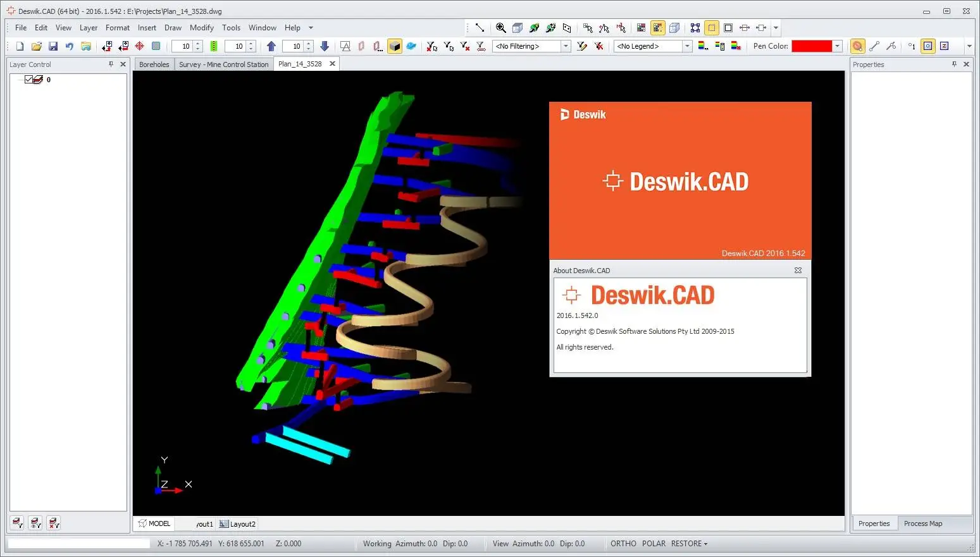Increase spinner value between the blue arrows

click(309, 44)
